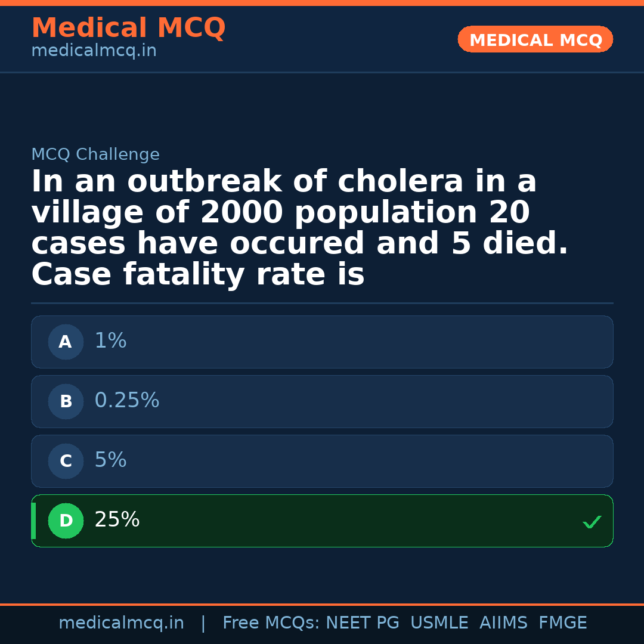This screenshot has width=644, height=644.
Task: Click the MCQ Challenge label
Action: [x=95, y=155]
